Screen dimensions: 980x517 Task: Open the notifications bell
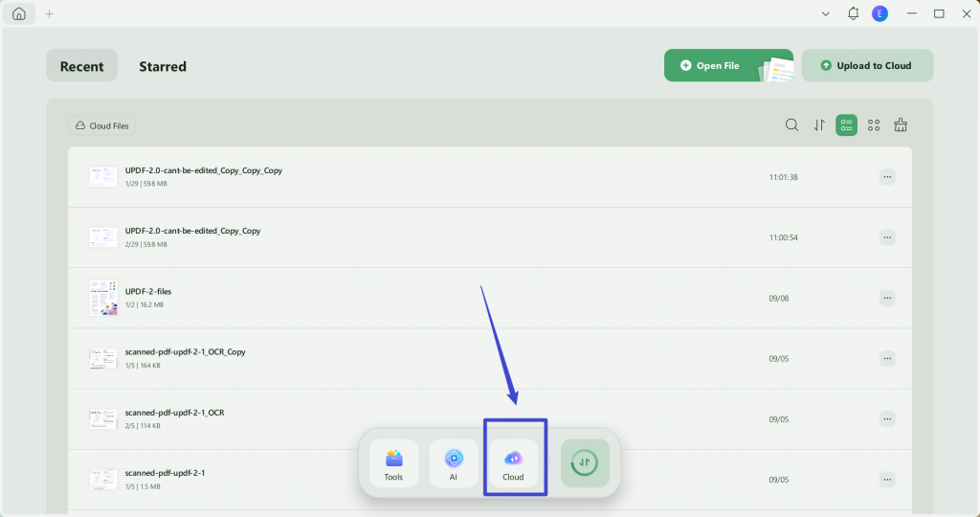pos(853,13)
